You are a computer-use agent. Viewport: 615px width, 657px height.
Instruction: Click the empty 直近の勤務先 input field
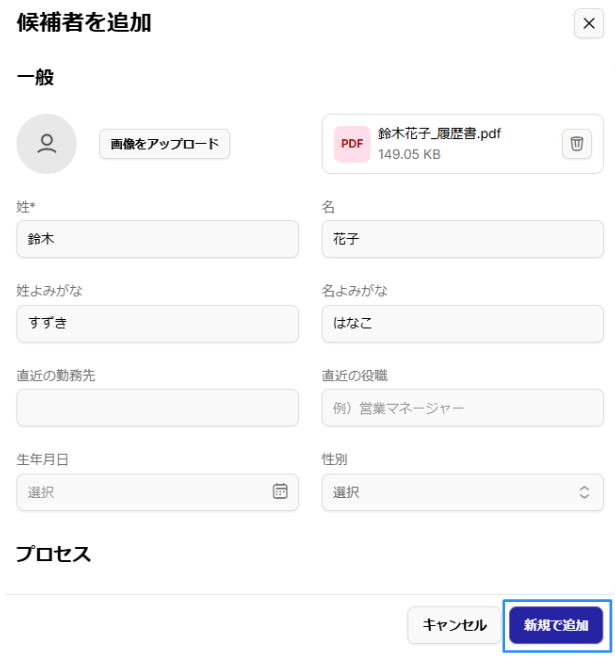[158, 408]
